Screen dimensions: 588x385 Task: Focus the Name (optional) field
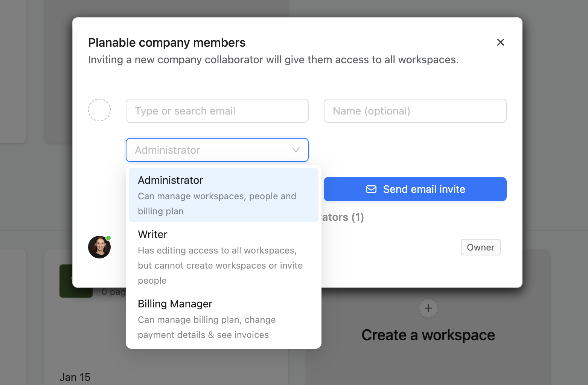coord(415,111)
